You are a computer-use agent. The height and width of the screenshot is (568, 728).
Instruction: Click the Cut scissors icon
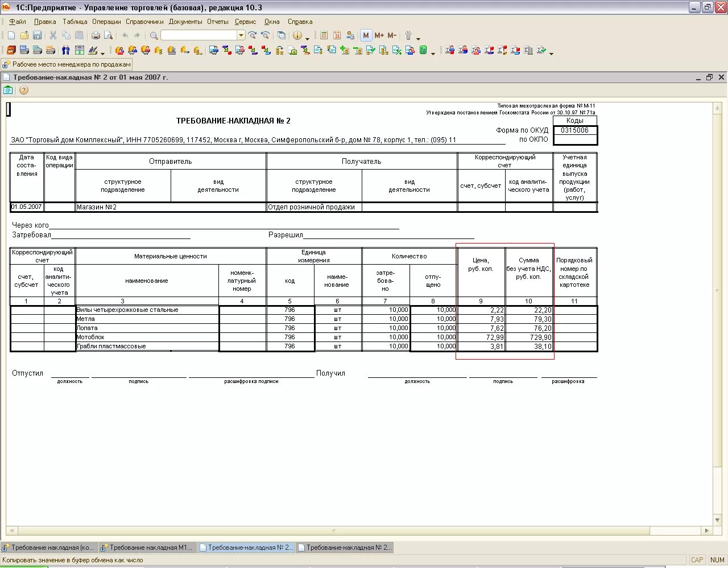53,35
